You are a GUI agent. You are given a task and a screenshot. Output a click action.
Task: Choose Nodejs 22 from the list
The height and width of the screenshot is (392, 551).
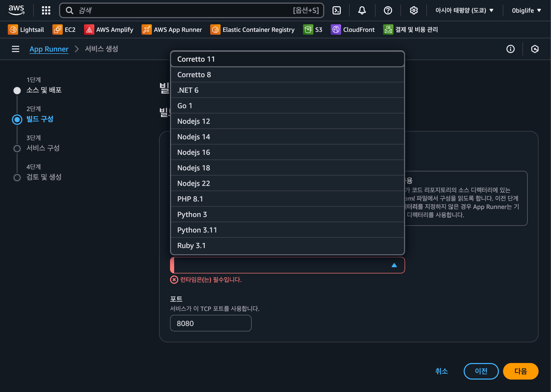(x=287, y=183)
